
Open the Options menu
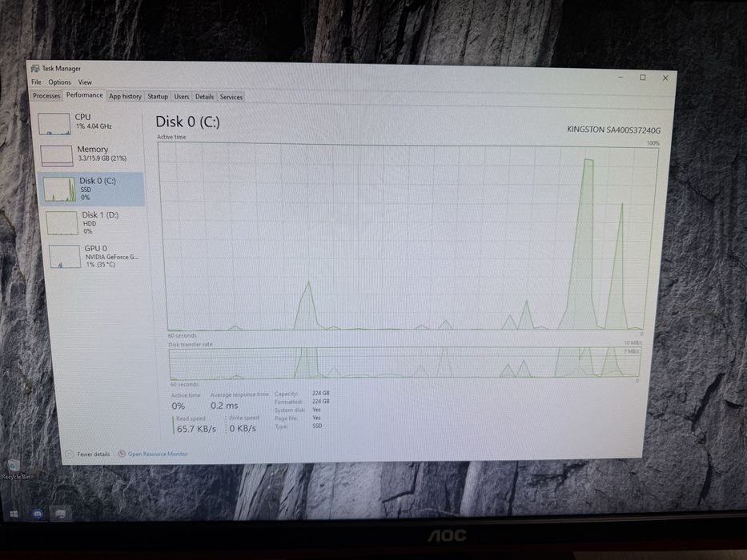click(x=59, y=82)
